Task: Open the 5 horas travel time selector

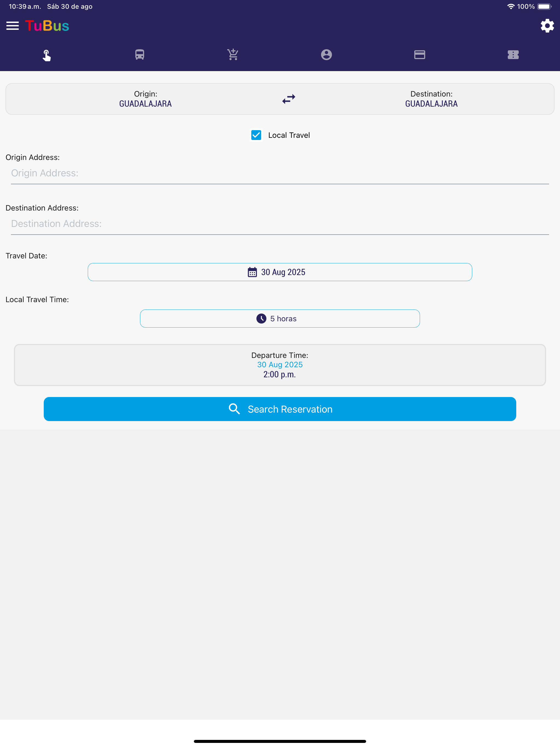Action: click(280, 319)
